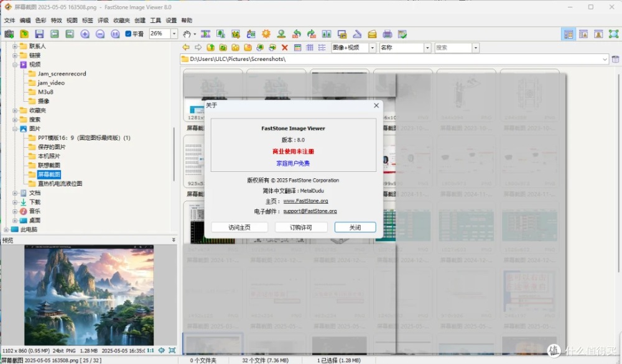Toggle the 平滑 smooth checkbox

coord(129,34)
